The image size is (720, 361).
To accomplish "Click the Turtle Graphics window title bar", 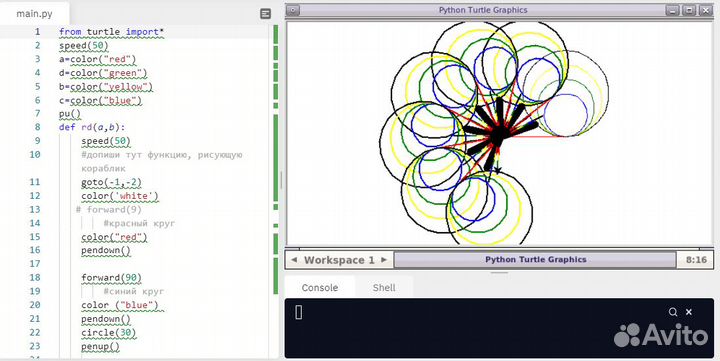I will [x=483, y=10].
